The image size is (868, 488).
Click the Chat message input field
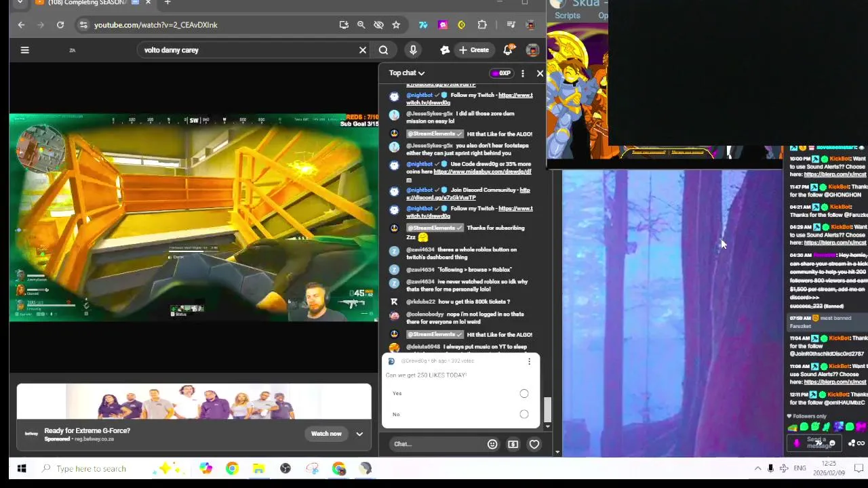click(x=437, y=445)
